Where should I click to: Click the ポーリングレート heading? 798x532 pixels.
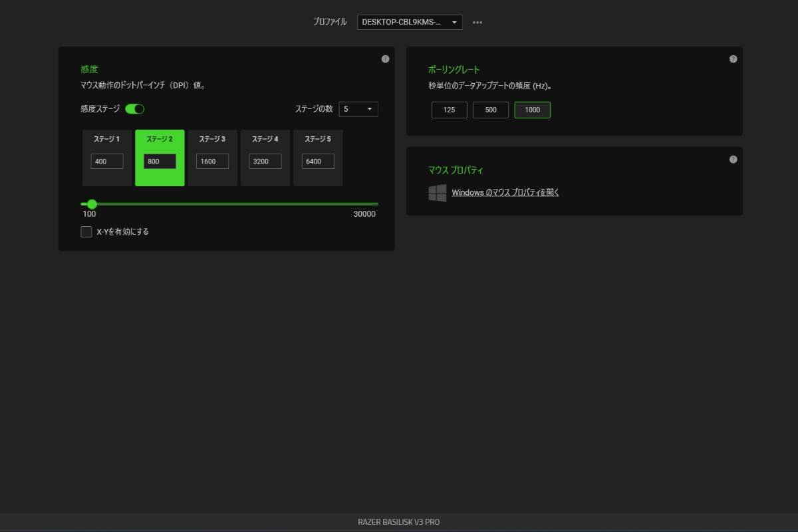[454, 69]
